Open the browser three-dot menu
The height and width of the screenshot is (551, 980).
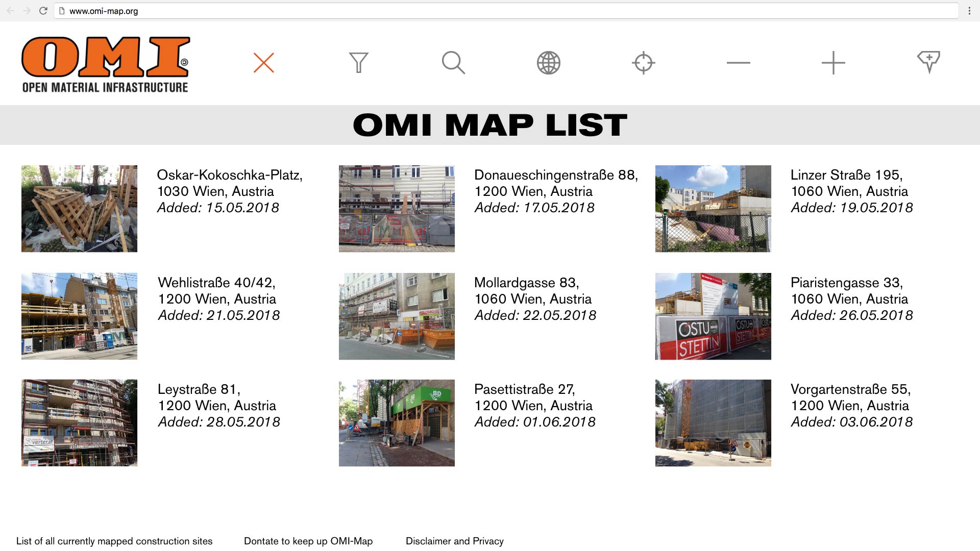click(969, 11)
